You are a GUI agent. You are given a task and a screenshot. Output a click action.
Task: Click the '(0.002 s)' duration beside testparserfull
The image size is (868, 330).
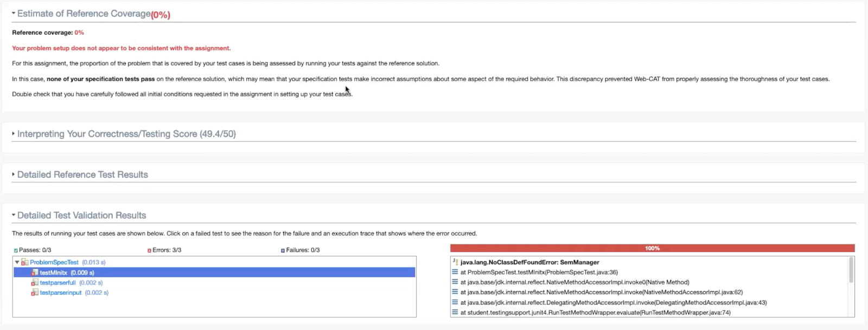coord(91,283)
